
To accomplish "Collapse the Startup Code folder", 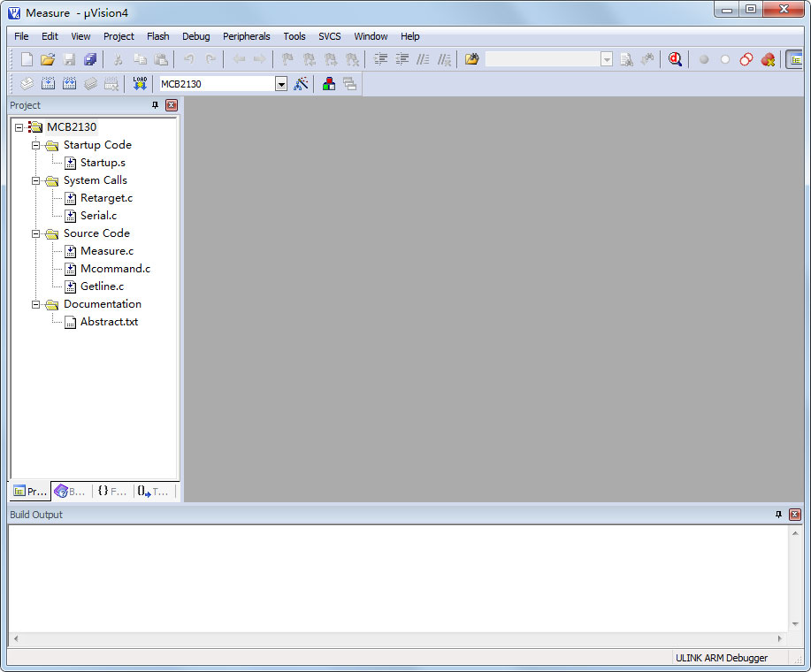I will tap(35, 145).
